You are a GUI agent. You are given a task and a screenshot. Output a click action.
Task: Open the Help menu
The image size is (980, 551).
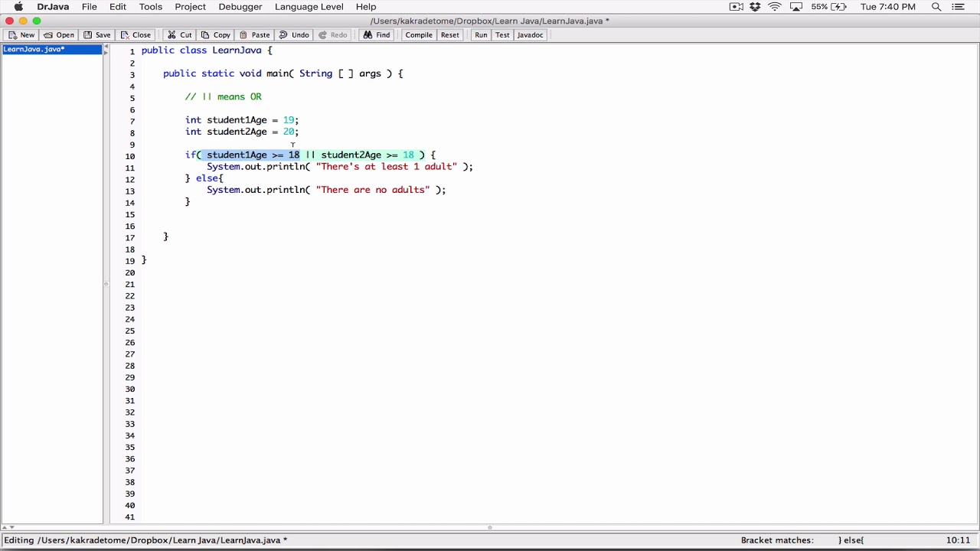point(366,7)
